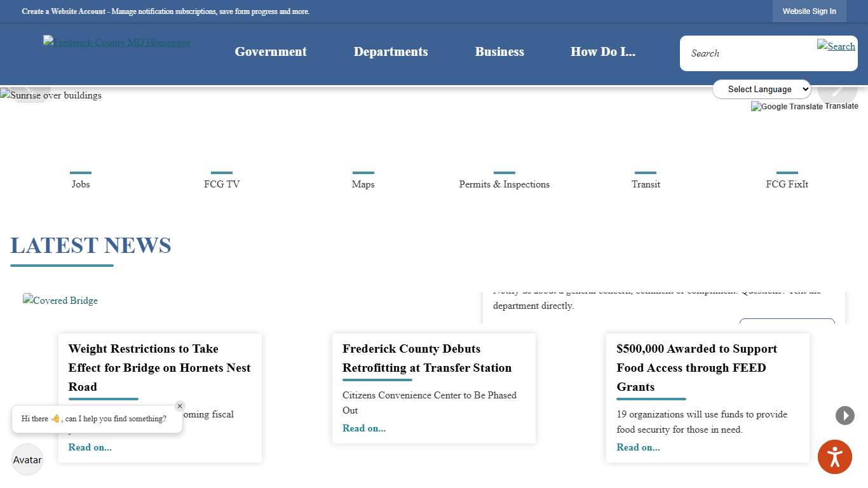Expand the How Do I... menu
The height and width of the screenshot is (488, 868).
tap(602, 51)
